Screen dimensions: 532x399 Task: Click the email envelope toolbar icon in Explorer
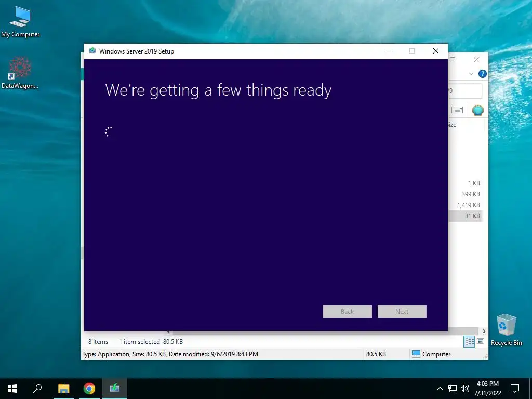click(457, 110)
